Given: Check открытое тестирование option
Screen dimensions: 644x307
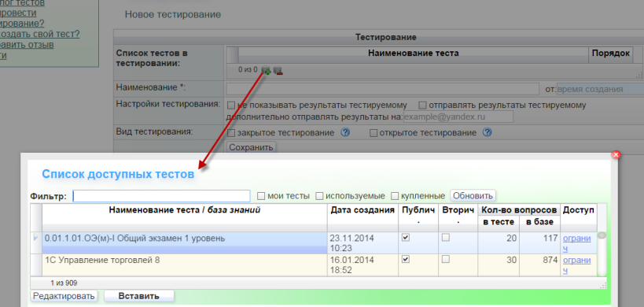Looking at the screenshot, I should tap(374, 133).
